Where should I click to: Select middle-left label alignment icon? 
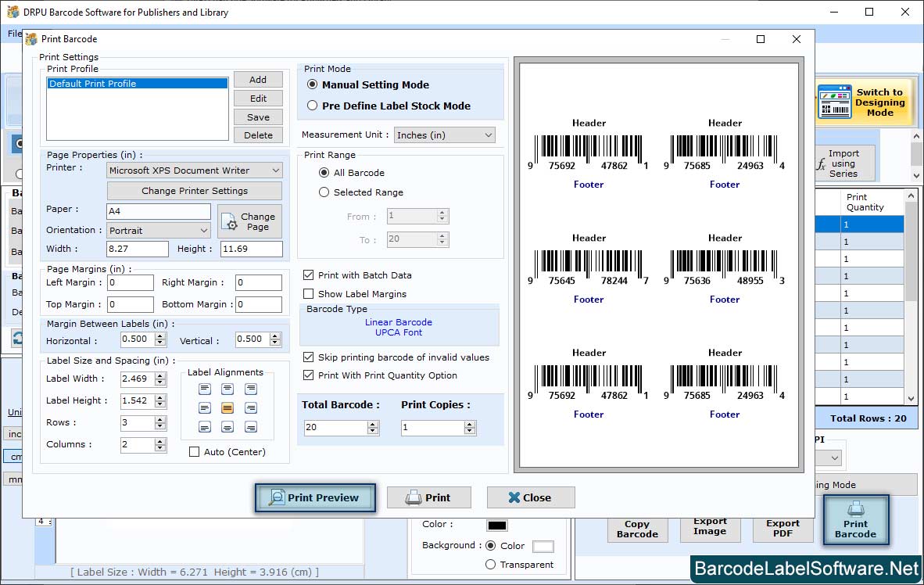[x=205, y=408]
